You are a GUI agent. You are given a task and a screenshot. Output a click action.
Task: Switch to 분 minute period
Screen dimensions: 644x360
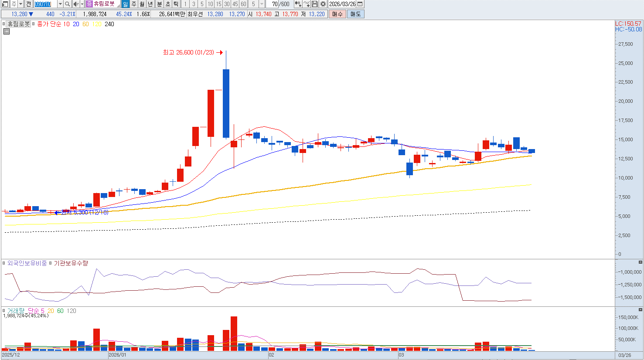[x=159, y=4]
